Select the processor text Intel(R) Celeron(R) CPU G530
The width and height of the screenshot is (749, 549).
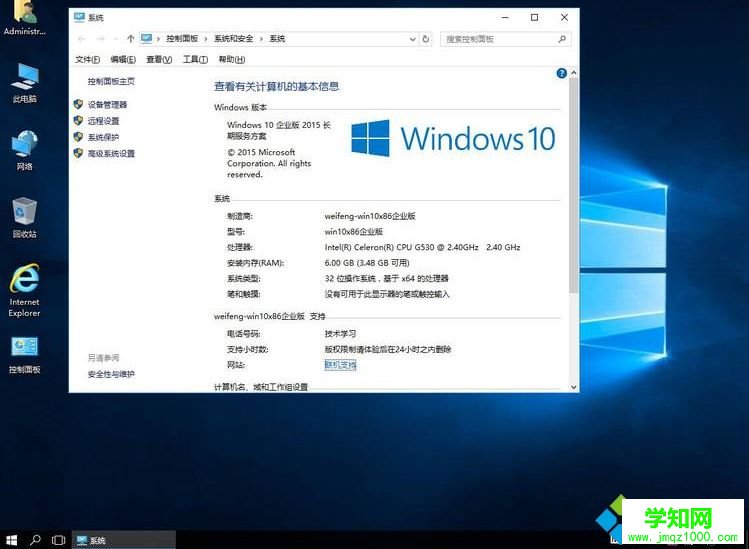[x=379, y=247]
